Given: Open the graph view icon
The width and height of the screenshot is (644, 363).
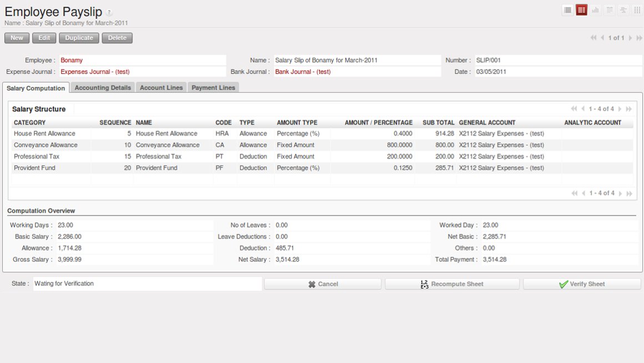Looking at the screenshot, I should tap(596, 10).
